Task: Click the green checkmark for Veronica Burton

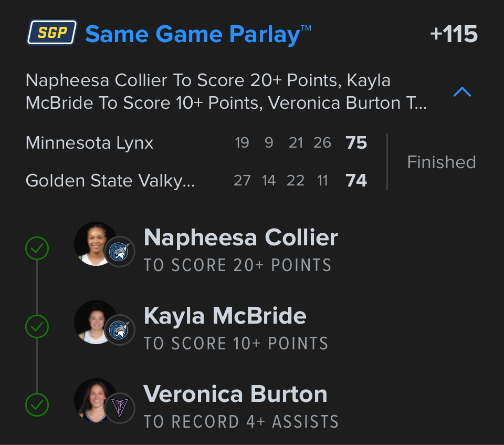Action: 37,405
